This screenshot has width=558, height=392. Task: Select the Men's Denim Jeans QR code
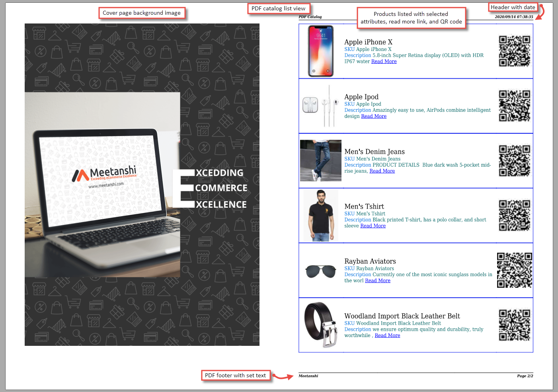click(515, 161)
